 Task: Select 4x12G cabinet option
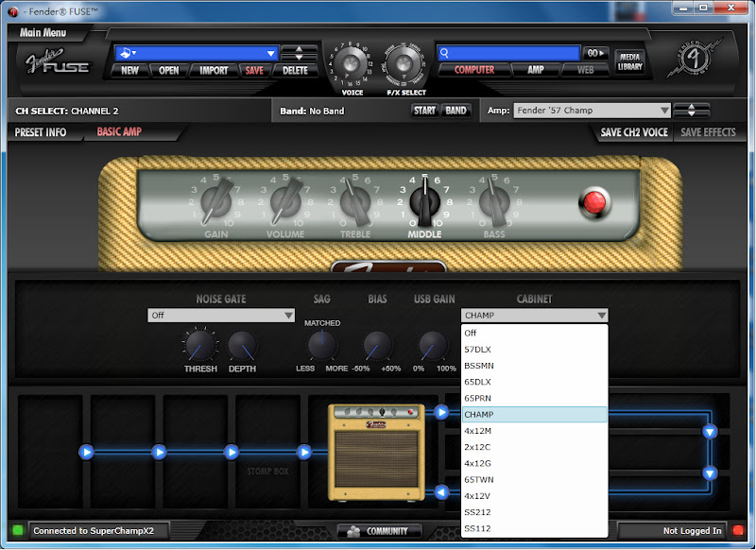534,463
